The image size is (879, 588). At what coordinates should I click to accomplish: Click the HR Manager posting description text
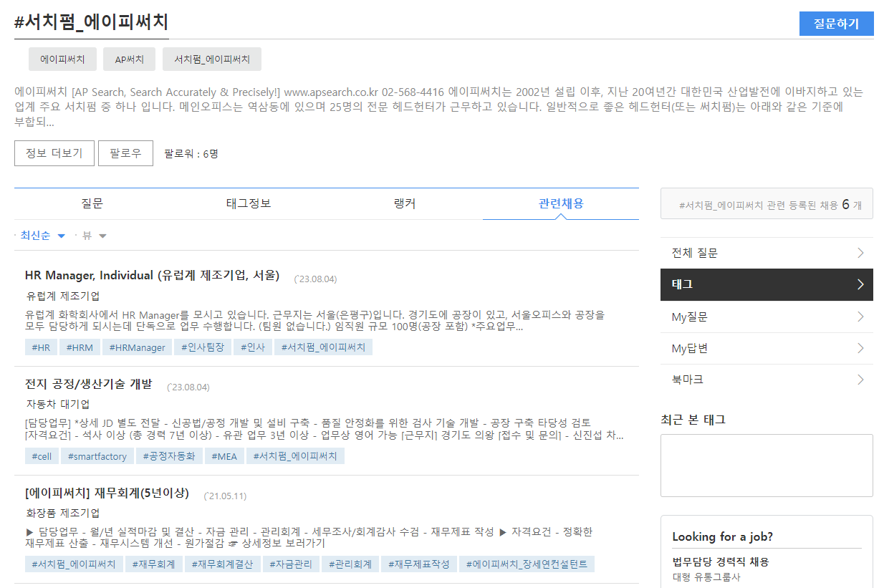pyautogui.click(x=315, y=321)
